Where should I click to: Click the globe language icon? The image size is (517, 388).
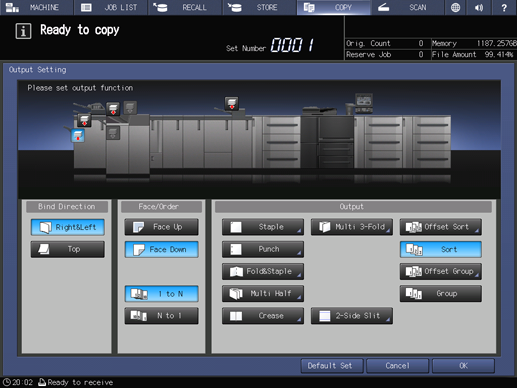point(455,7)
